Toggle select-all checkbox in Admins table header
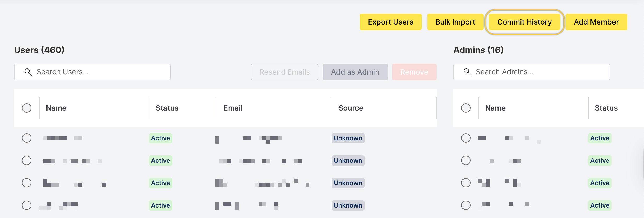The height and width of the screenshot is (218, 644). [466, 108]
